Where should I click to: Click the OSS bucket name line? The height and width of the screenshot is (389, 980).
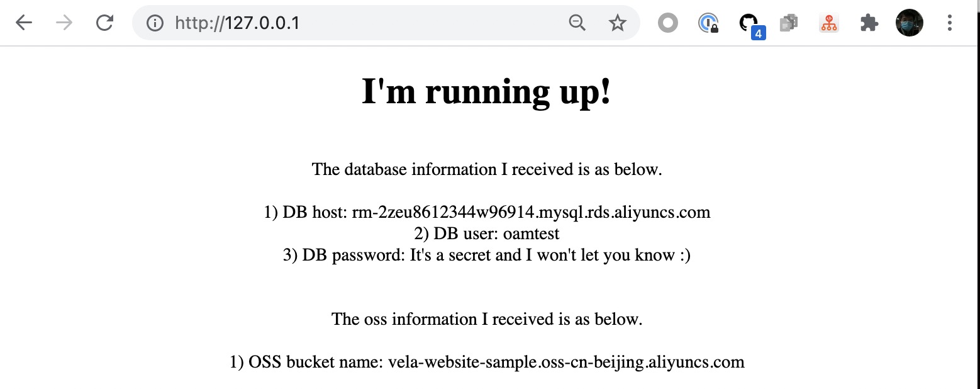[x=486, y=362]
